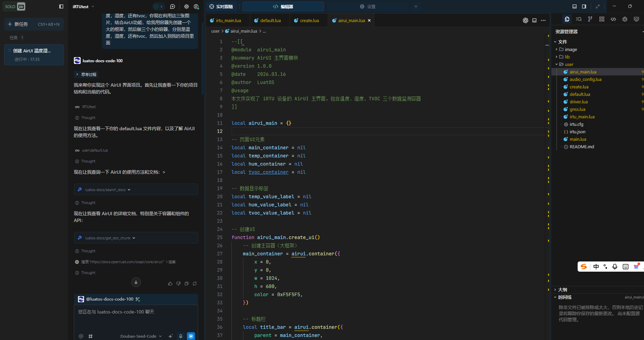Collapse the 文件 section
The image size is (644, 340).
[x=598, y=42]
